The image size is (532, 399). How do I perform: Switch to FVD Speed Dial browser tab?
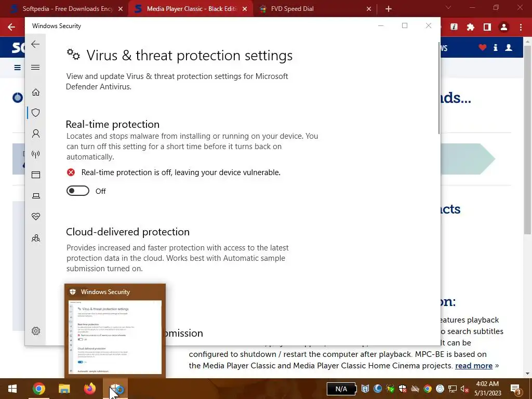click(315, 9)
